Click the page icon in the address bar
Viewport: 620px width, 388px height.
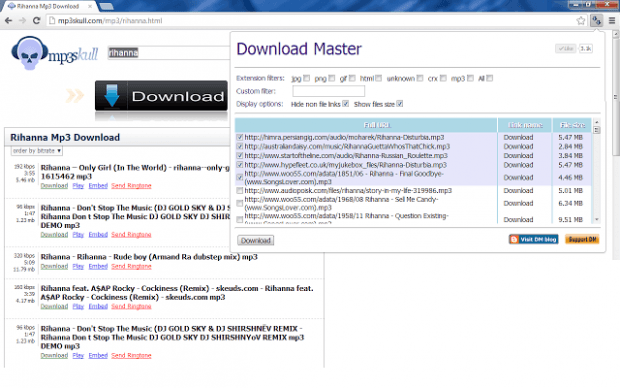(x=52, y=21)
